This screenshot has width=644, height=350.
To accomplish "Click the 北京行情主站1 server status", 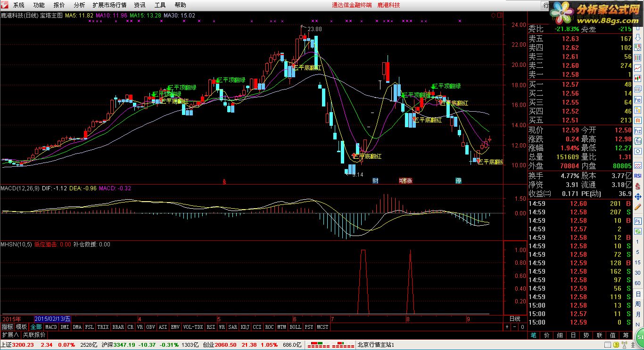I will [x=376, y=345].
